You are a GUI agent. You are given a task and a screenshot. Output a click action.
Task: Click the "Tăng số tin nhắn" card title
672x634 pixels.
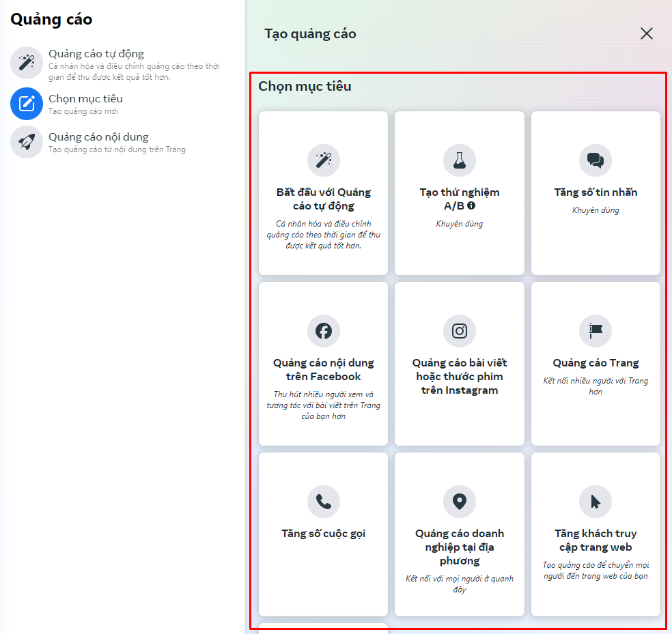pyautogui.click(x=596, y=192)
